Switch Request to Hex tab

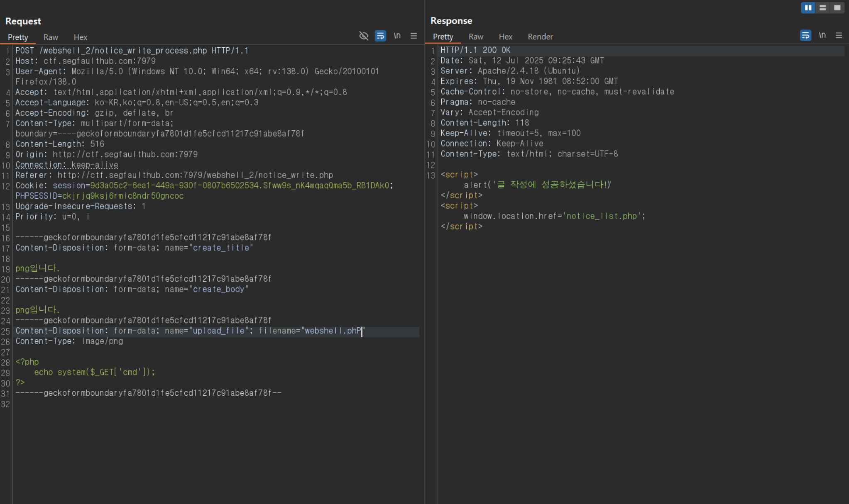click(x=80, y=37)
